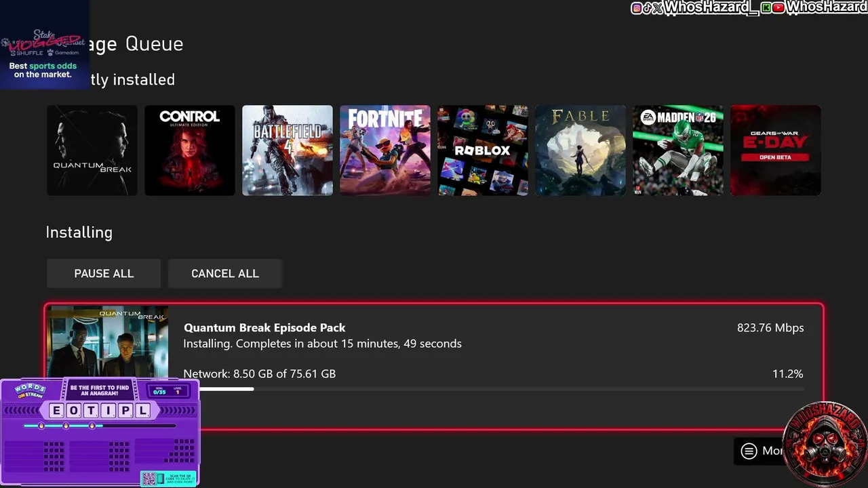
Task: Click the hamburger menu icon beside More
Action: 749,451
